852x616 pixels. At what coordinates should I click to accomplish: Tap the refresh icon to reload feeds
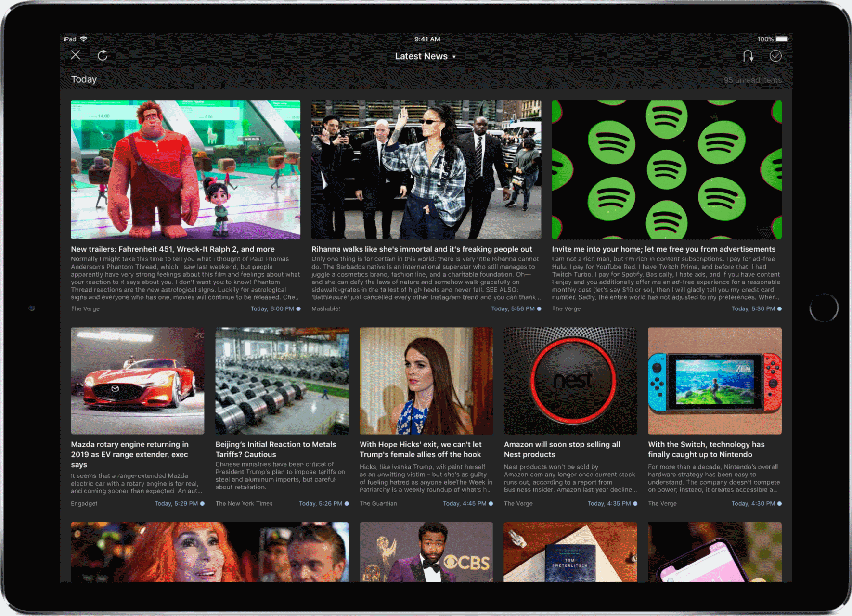(x=103, y=55)
